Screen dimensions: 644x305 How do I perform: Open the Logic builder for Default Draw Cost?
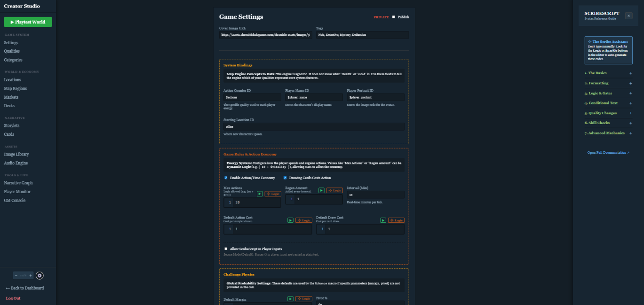396,220
